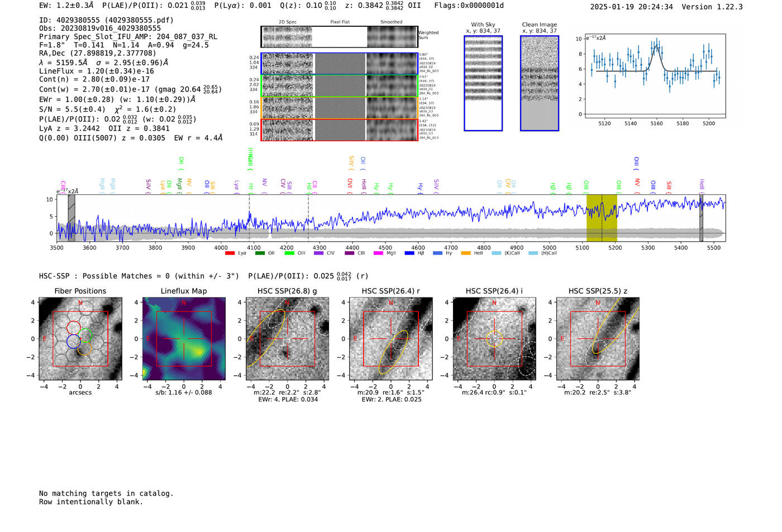Click the red Lyα legend swatch
782x532 pixels.
230,253
